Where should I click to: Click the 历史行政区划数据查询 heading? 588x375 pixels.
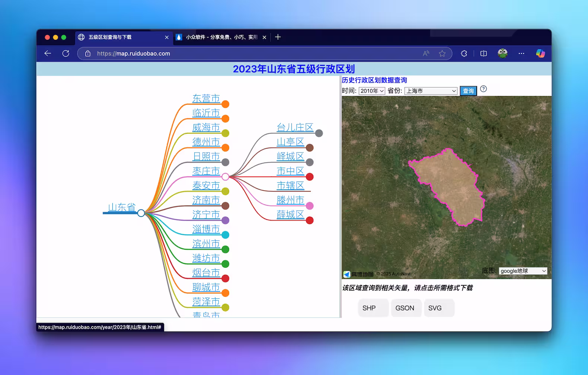[374, 80]
